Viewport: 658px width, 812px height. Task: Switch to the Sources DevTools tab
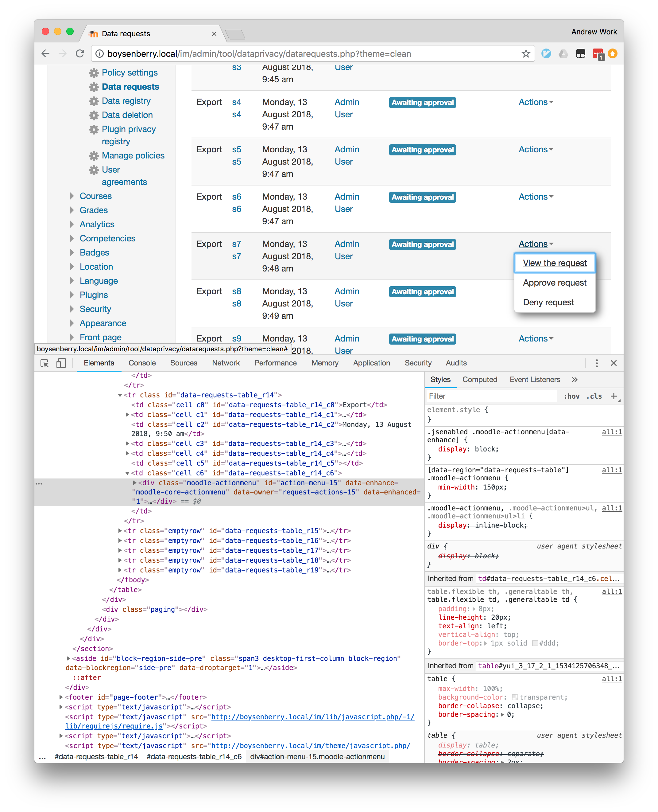point(184,363)
